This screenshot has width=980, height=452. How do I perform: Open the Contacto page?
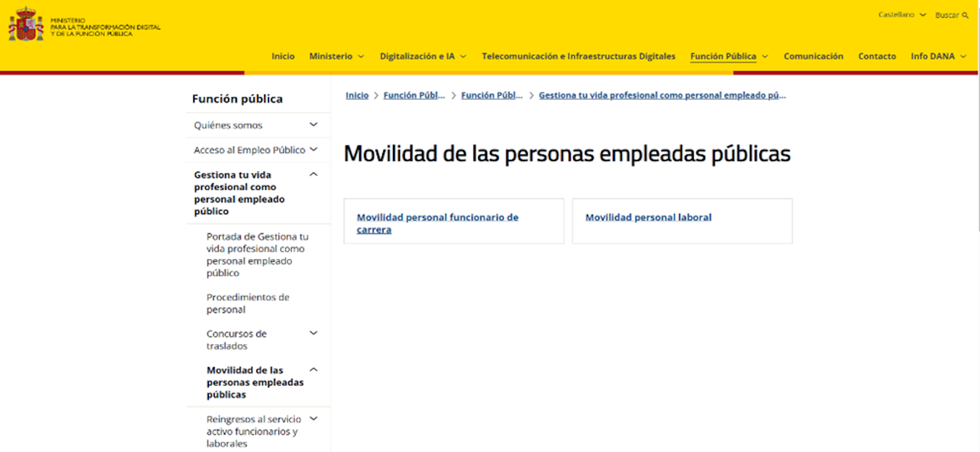tap(876, 56)
